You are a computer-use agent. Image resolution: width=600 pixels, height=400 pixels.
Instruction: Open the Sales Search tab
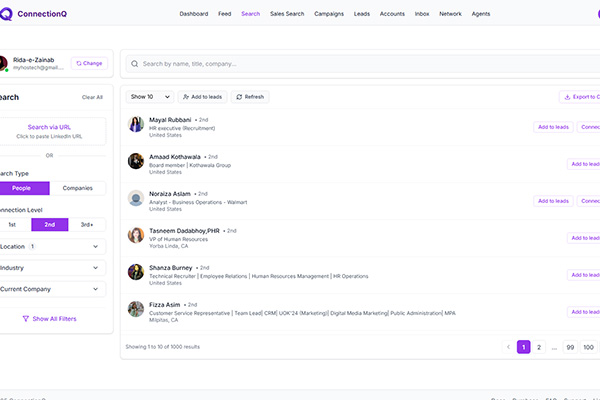(285, 14)
